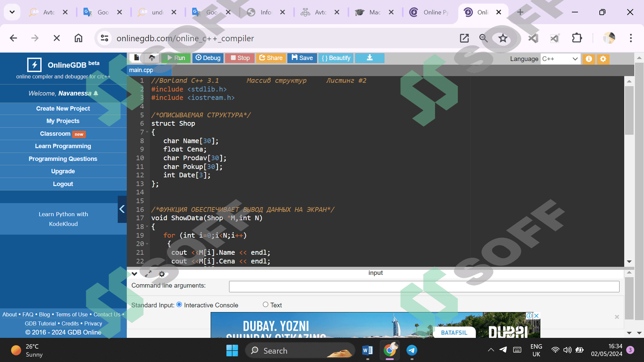Select Interactive Console standard input
The image size is (644, 362).
[x=179, y=305]
